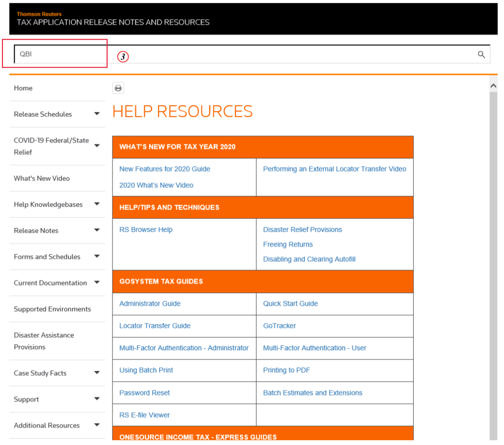Click the scrollbar up arrow

click(493, 86)
